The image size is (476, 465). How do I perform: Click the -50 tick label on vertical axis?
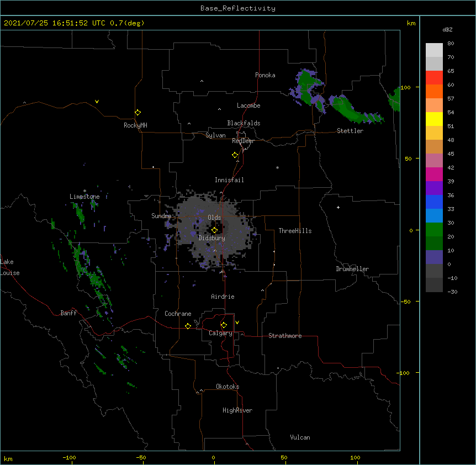[x=405, y=302]
